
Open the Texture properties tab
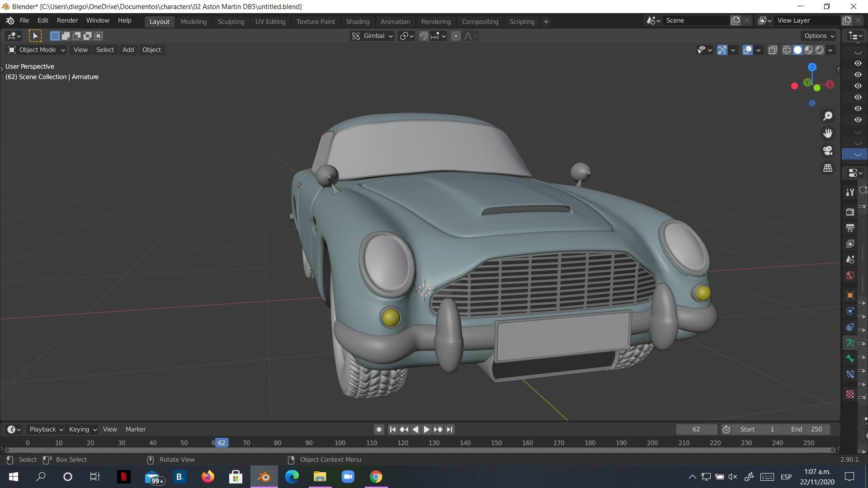pos(850,394)
